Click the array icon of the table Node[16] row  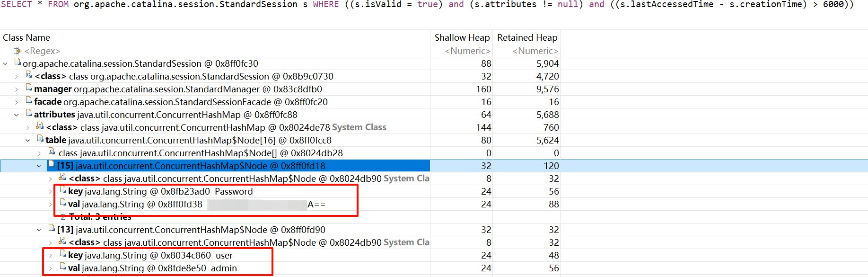coord(40,139)
